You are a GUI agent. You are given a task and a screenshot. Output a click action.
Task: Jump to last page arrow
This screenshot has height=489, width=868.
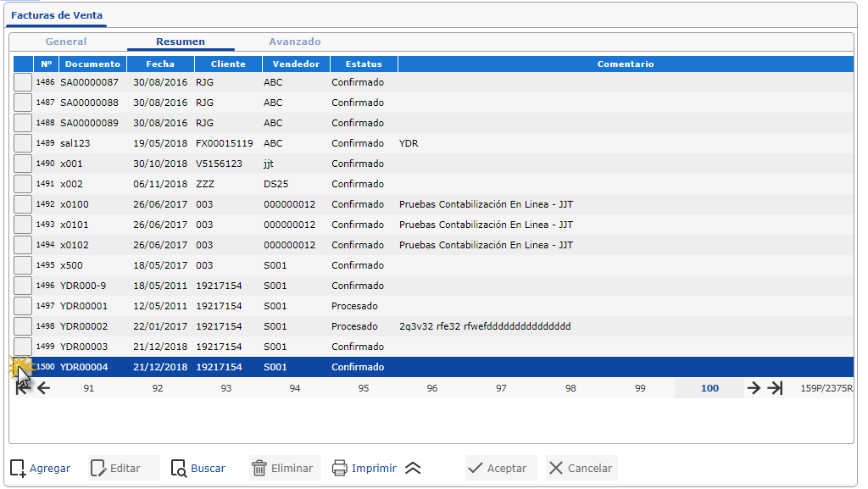[x=775, y=388]
